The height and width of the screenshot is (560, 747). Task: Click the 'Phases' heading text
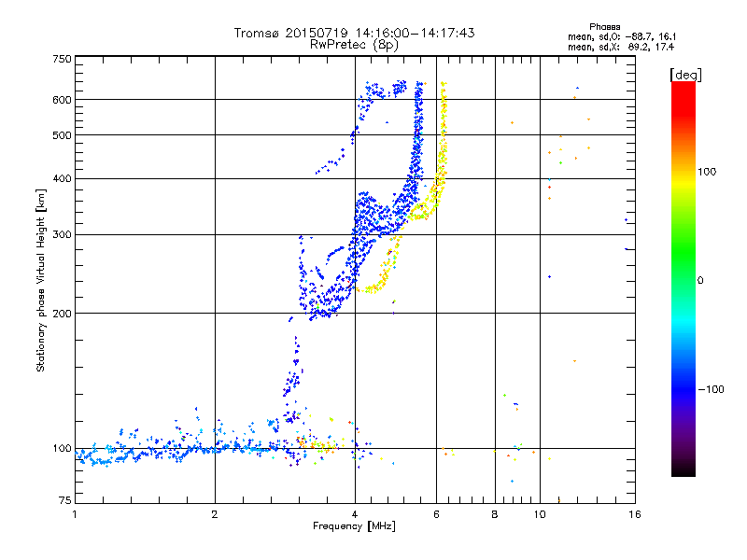tap(604, 27)
